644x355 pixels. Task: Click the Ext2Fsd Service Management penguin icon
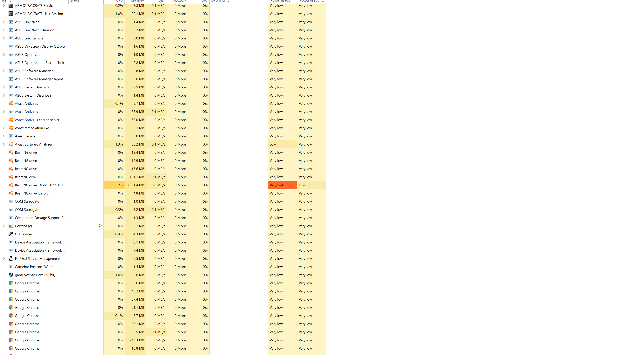(11, 259)
